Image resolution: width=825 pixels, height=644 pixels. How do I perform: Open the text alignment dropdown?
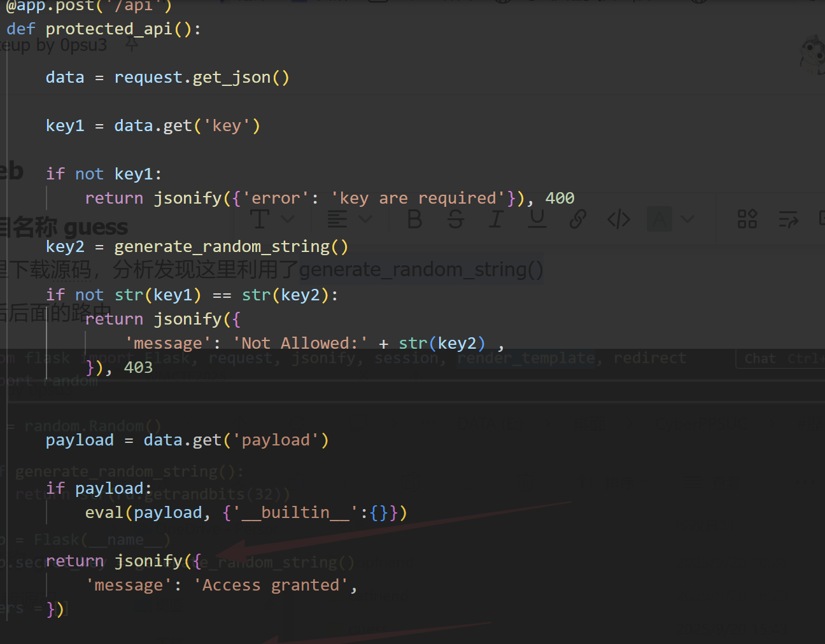tap(365, 220)
